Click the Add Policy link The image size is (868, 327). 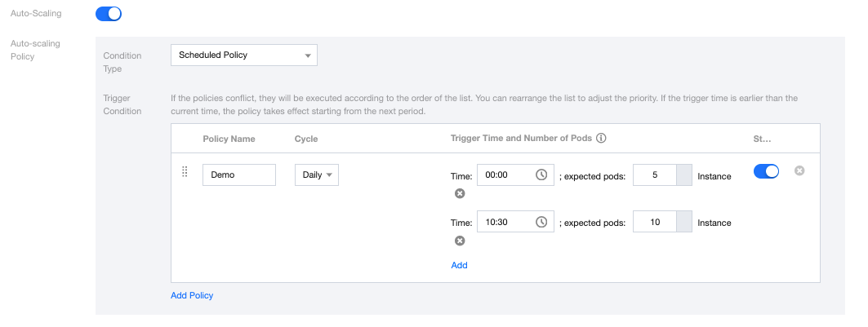click(192, 295)
